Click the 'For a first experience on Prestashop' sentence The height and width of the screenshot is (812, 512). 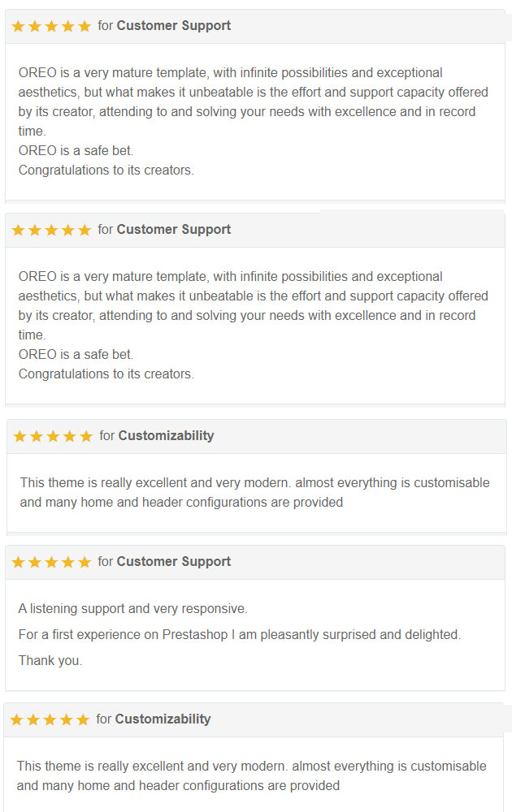239,635
